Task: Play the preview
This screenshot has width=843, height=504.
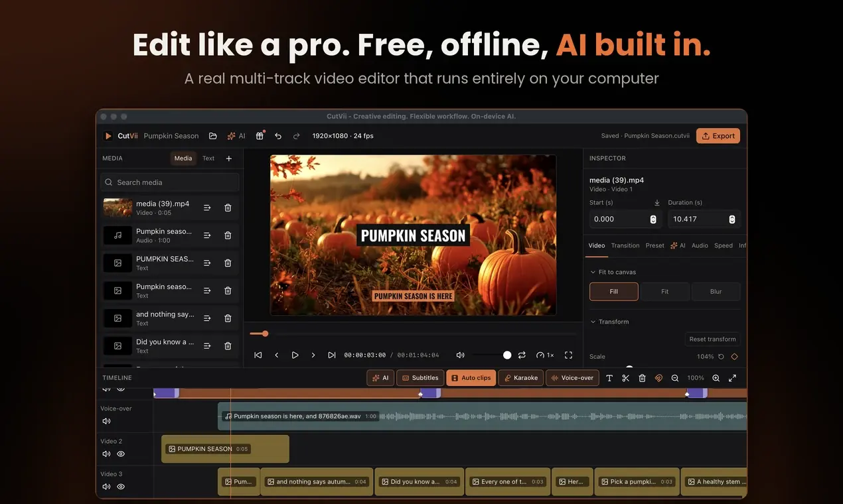Action: 295,355
